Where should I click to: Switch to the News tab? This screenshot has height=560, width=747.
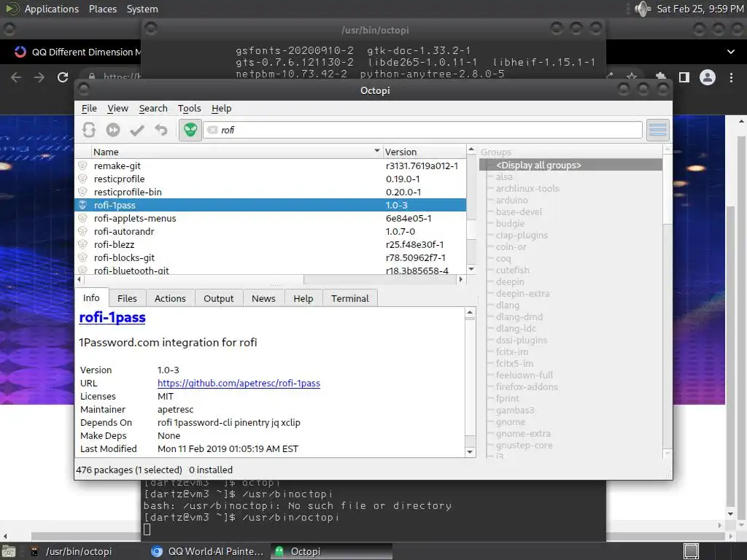263,298
